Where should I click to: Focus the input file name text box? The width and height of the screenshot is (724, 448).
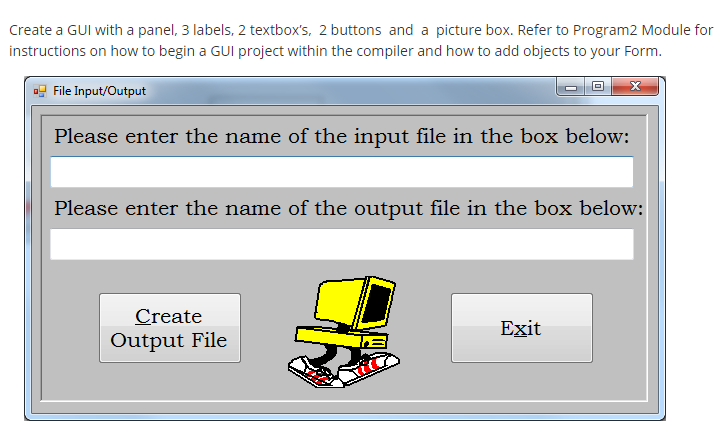[x=341, y=172]
